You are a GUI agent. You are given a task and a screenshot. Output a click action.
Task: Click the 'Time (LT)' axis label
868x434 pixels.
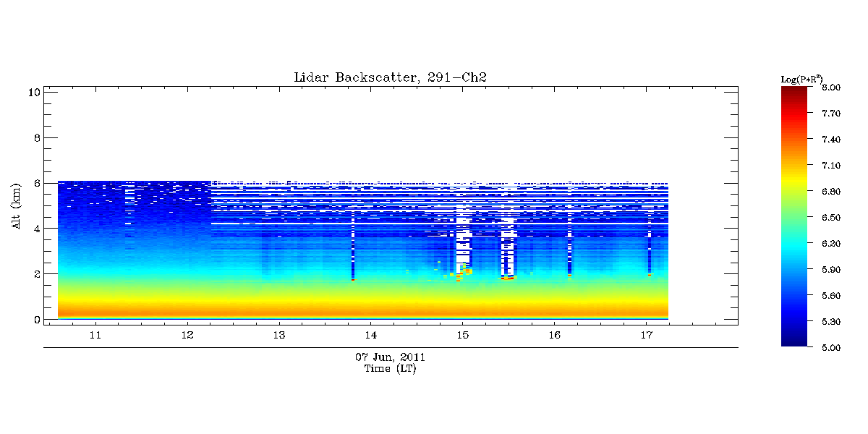(x=390, y=369)
